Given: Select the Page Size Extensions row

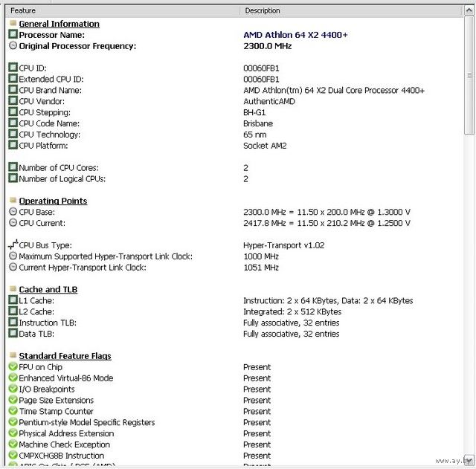Looking at the screenshot, I should pos(234,400).
